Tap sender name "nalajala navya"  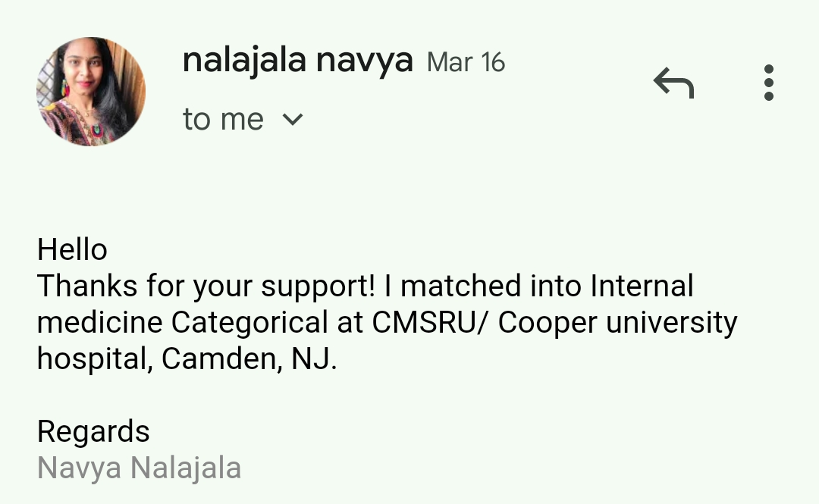pos(297,61)
